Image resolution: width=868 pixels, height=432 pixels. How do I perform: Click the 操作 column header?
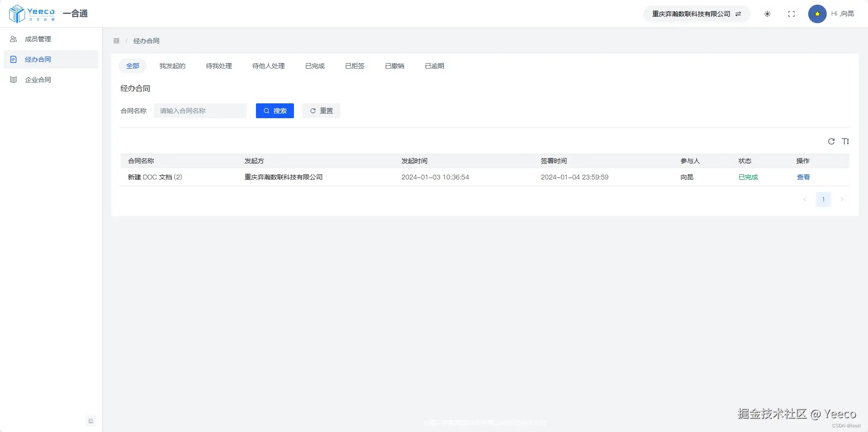coord(803,161)
